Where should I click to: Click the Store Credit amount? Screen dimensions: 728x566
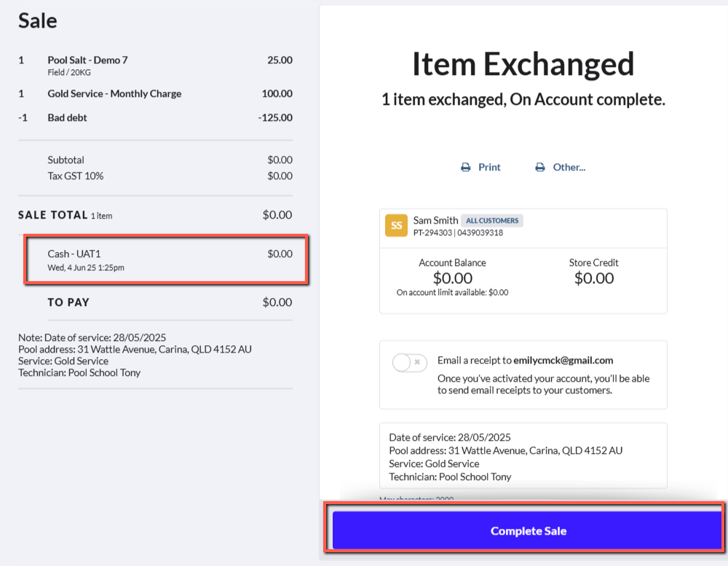[x=594, y=278]
